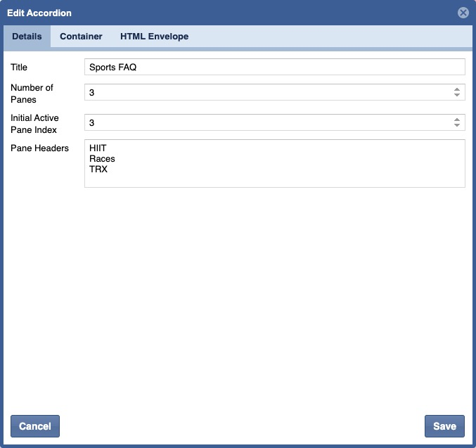
Task: Click into the Title text field
Action: [x=274, y=67]
